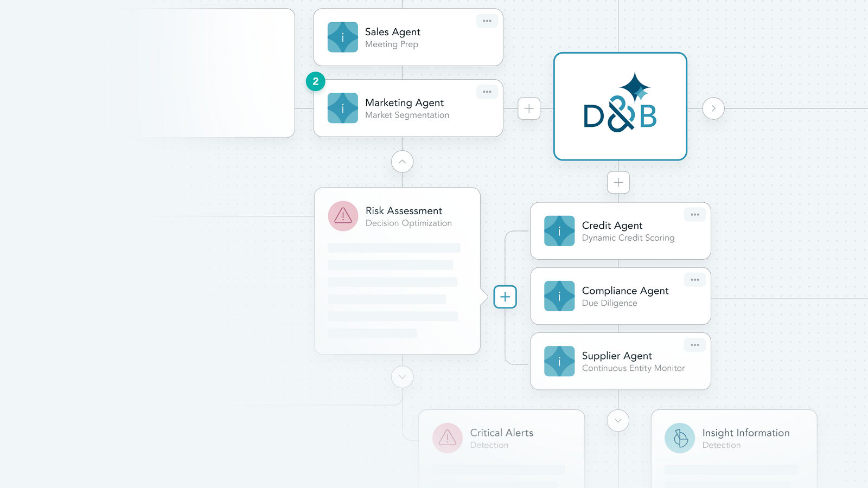Click the plus button left of D&B node
Viewport: 868px width, 488px height.
pos(529,108)
